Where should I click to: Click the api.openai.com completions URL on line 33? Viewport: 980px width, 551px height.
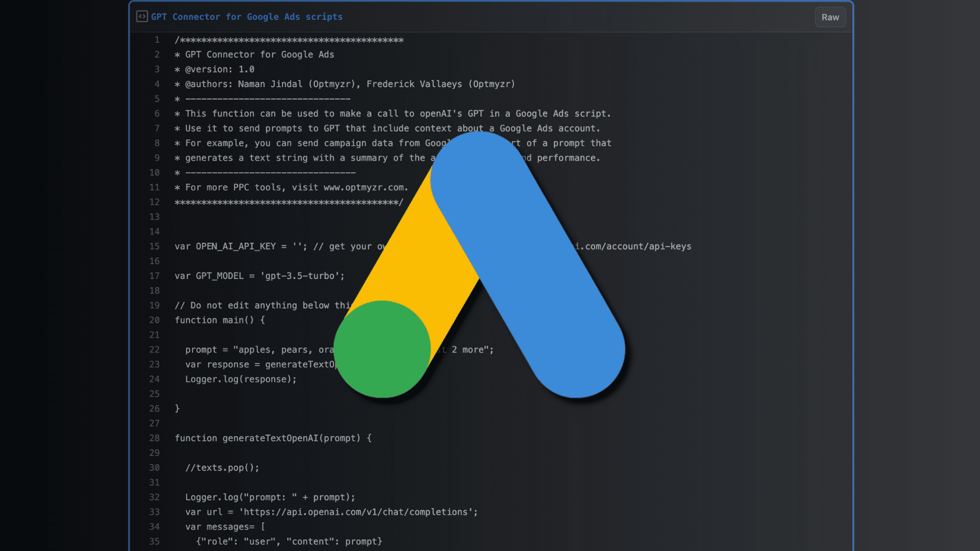356,512
